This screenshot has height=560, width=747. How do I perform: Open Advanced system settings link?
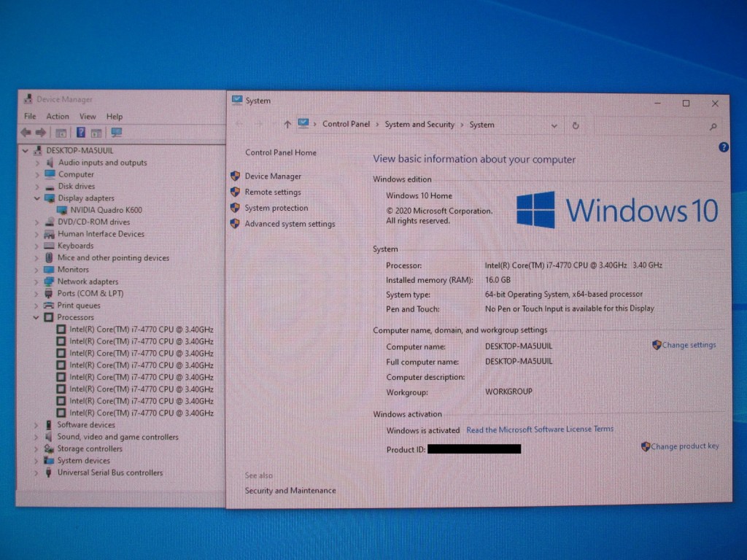tap(290, 224)
